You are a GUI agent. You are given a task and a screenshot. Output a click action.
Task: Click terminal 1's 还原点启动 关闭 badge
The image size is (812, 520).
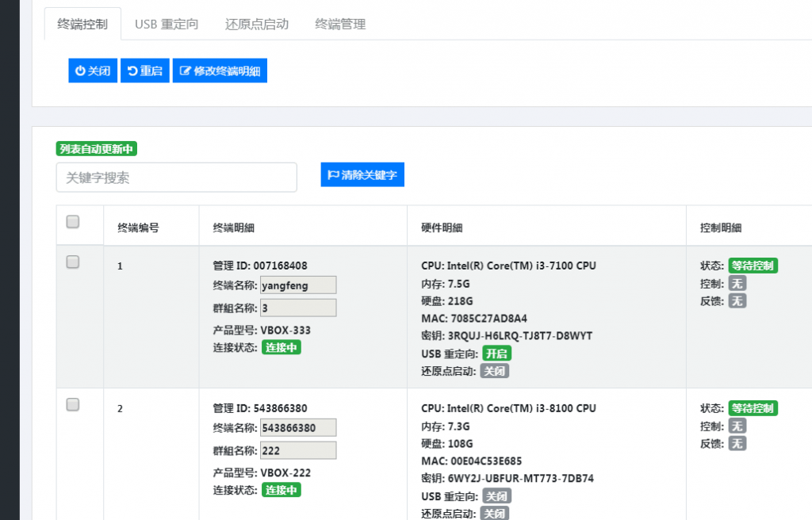[x=494, y=371]
